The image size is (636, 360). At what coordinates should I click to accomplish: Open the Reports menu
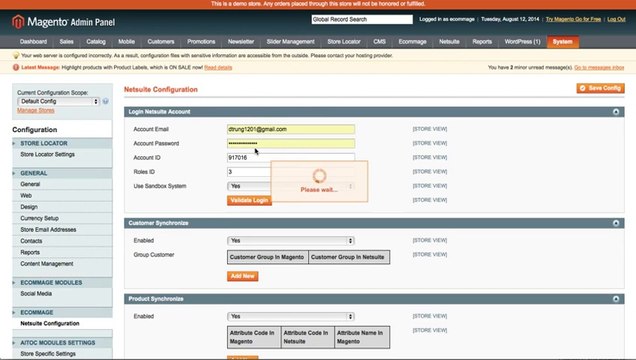(x=482, y=42)
